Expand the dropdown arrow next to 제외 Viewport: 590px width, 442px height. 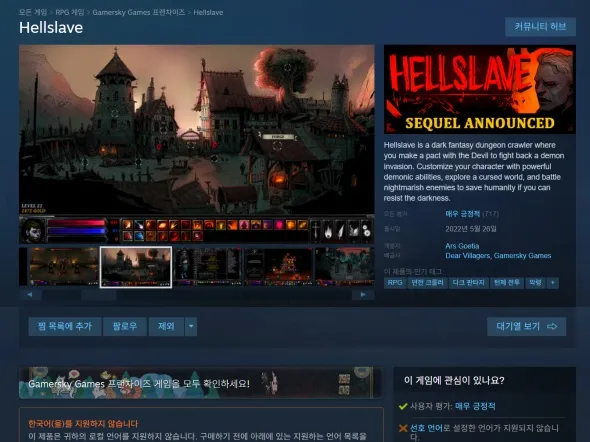coord(191,326)
